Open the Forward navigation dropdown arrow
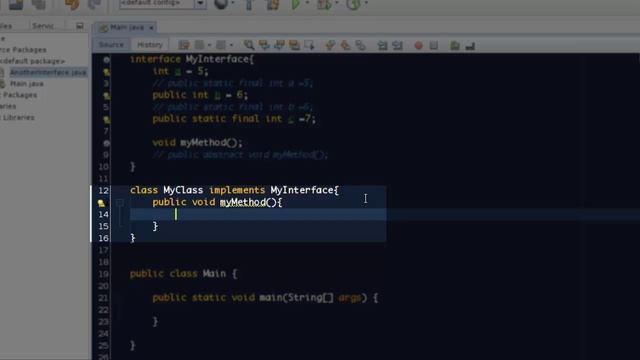The image size is (640, 360). click(x=231, y=45)
